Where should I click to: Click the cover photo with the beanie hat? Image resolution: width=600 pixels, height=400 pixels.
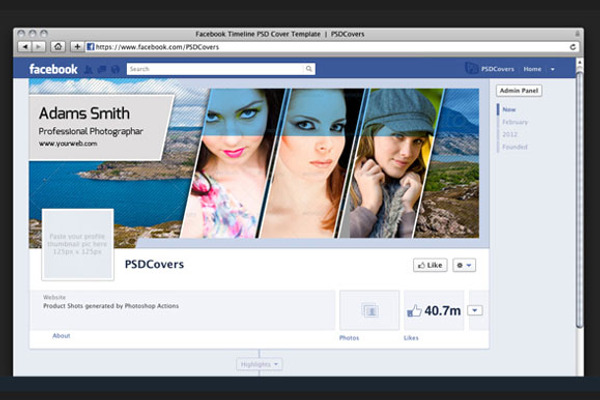[x=390, y=163]
